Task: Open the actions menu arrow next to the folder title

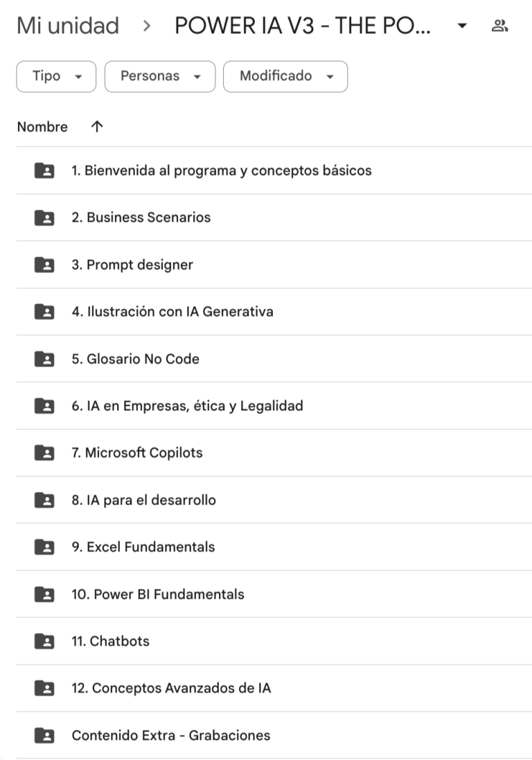Action: click(461, 25)
